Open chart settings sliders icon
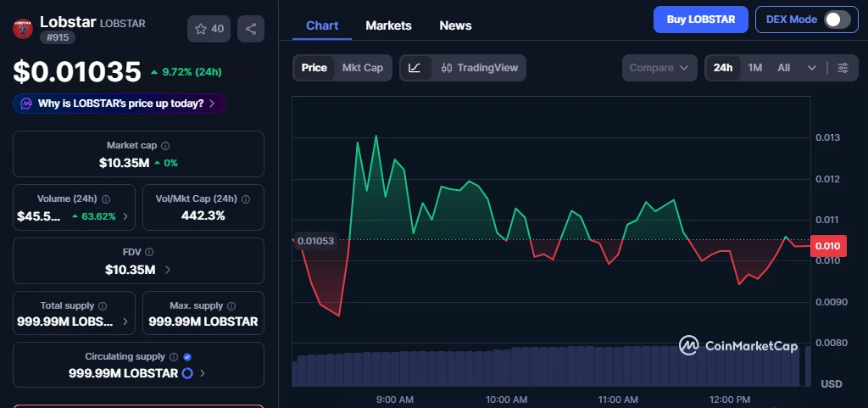 843,68
